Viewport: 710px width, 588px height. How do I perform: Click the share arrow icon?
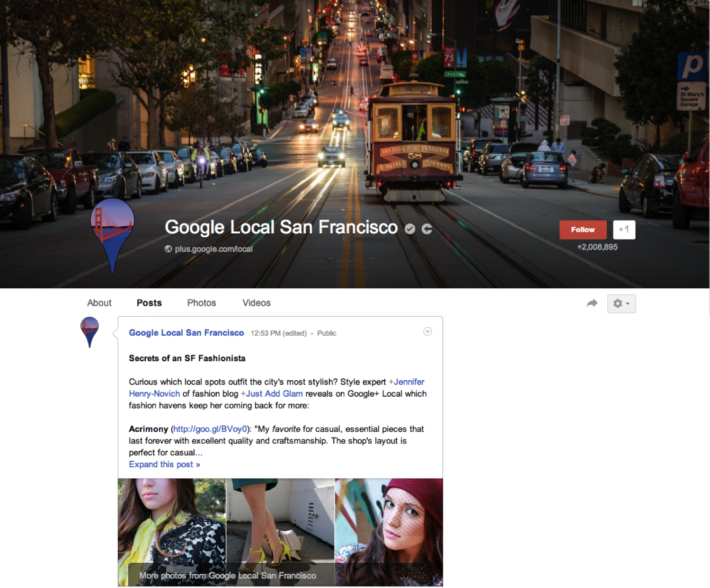(x=592, y=303)
